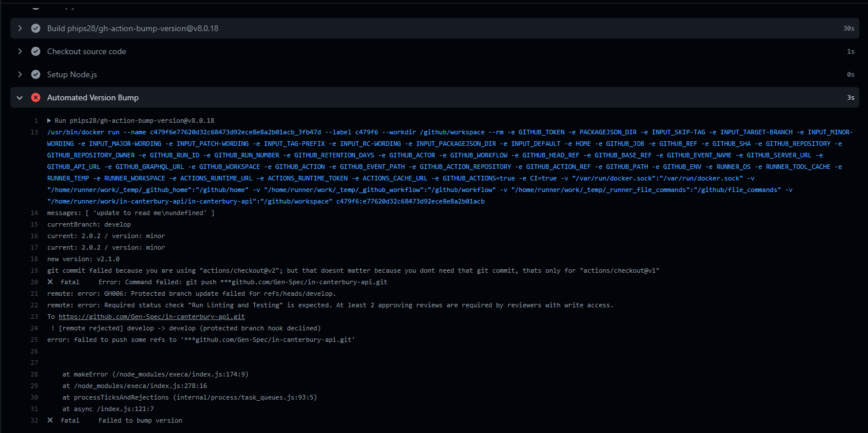Expand the Build phips28/gh-action-bump-version step
The image size is (868, 433).
pyautogui.click(x=20, y=28)
